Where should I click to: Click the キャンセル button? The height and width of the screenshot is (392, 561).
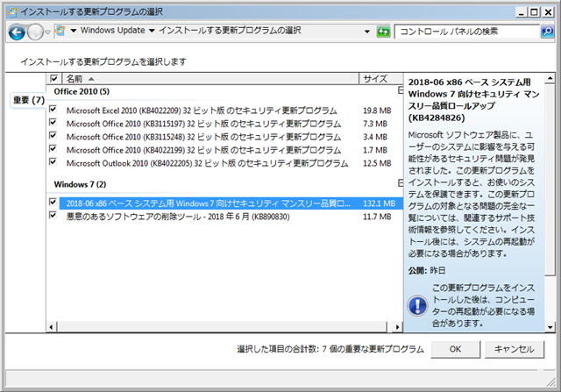tap(515, 349)
